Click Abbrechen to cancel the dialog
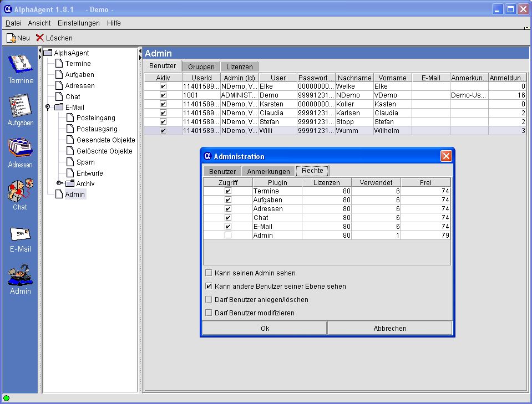 coord(389,329)
